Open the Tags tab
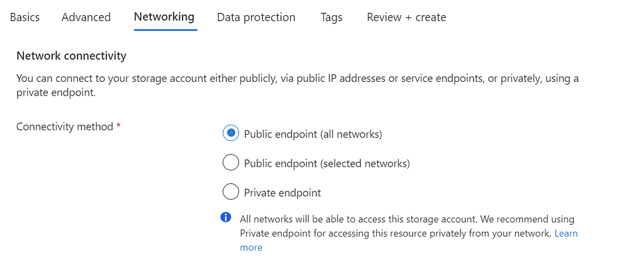Viewport: 644px width, 262px height. 331,18
